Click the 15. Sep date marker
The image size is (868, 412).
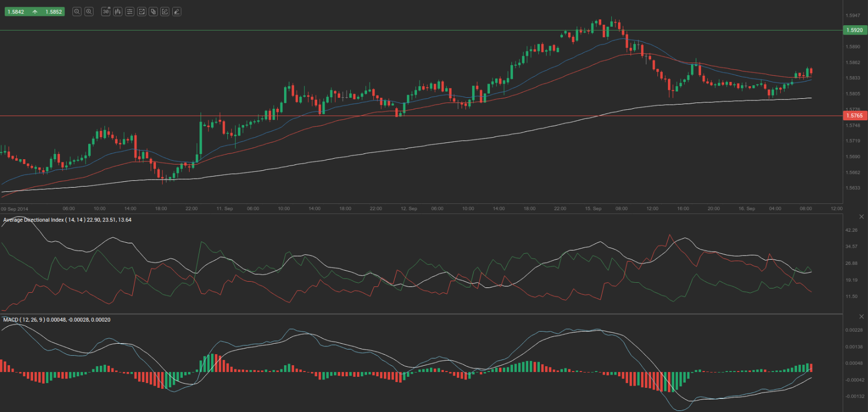[x=593, y=209]
